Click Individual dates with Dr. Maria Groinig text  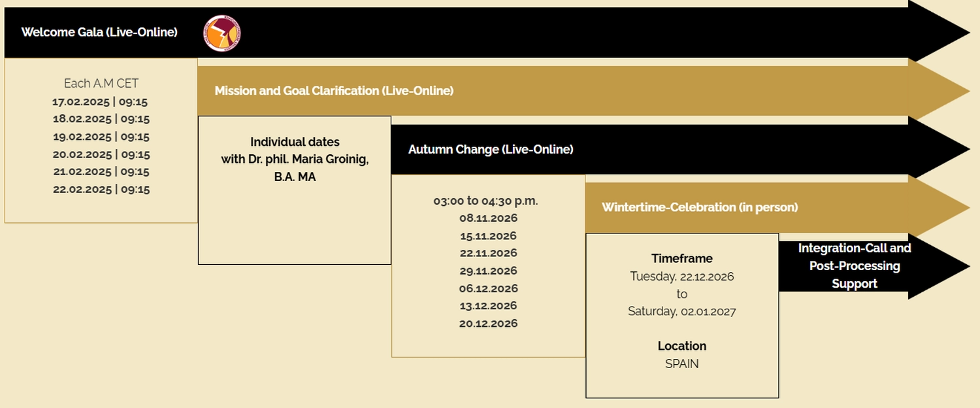[295, 160]
